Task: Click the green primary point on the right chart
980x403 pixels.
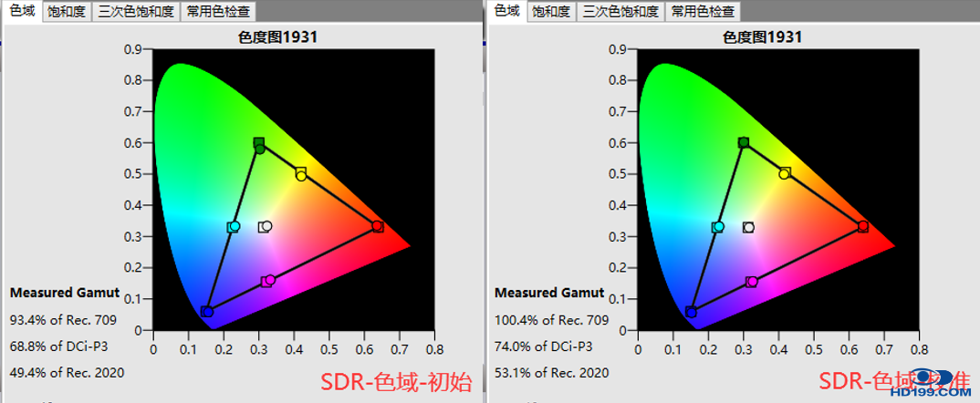Action: click(744, 143)
